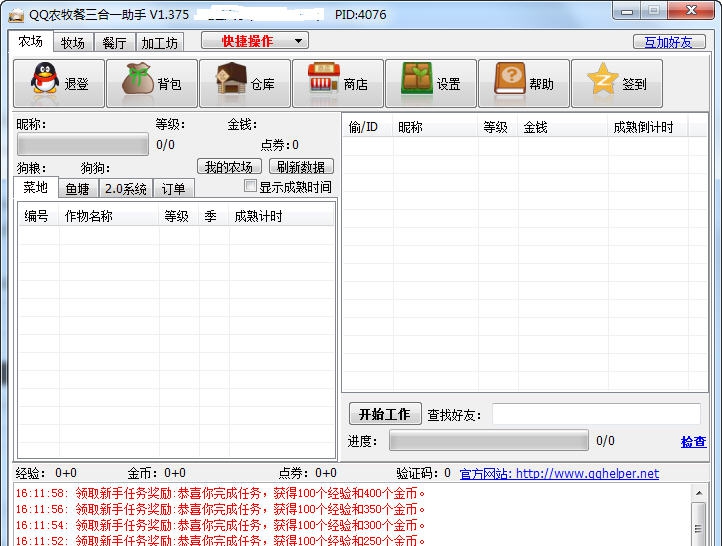Enable the 显示成熟时间 checkbox
The height and width of the screenshot is (546, 722).
[251, 187]
